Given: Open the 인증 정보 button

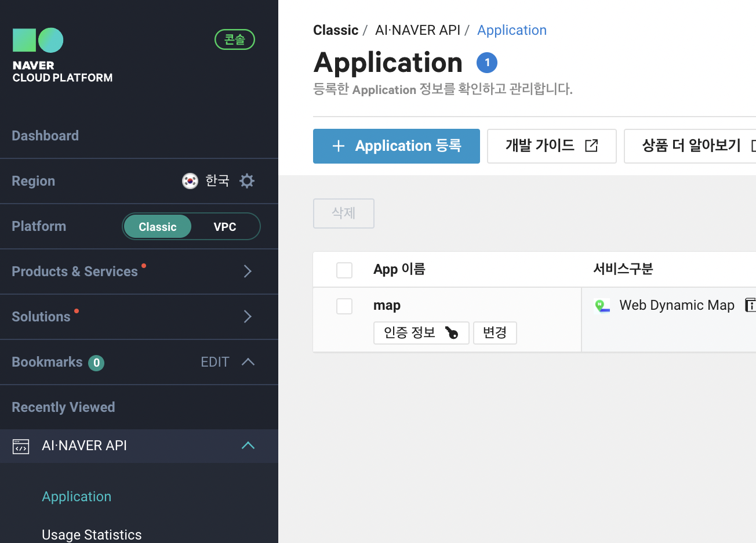Looking at the screenshot, I should point(421,333).
